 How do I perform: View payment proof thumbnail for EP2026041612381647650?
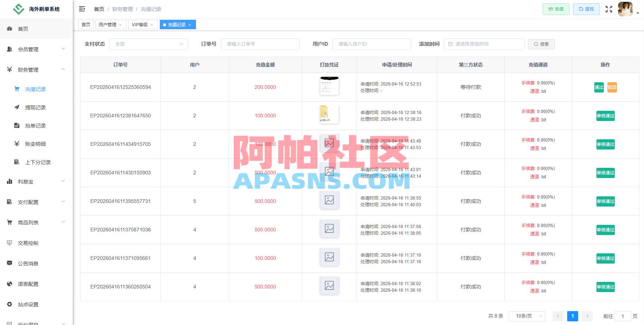(329, 115)
